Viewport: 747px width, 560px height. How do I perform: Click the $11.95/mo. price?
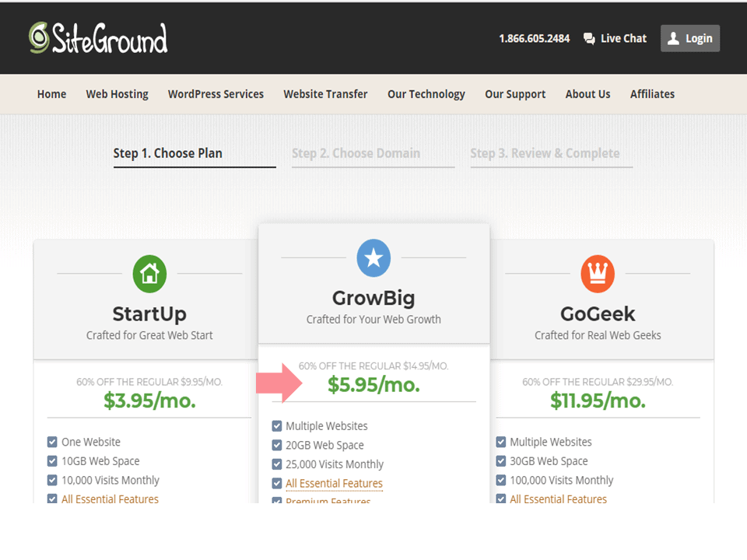coord(598,401)
